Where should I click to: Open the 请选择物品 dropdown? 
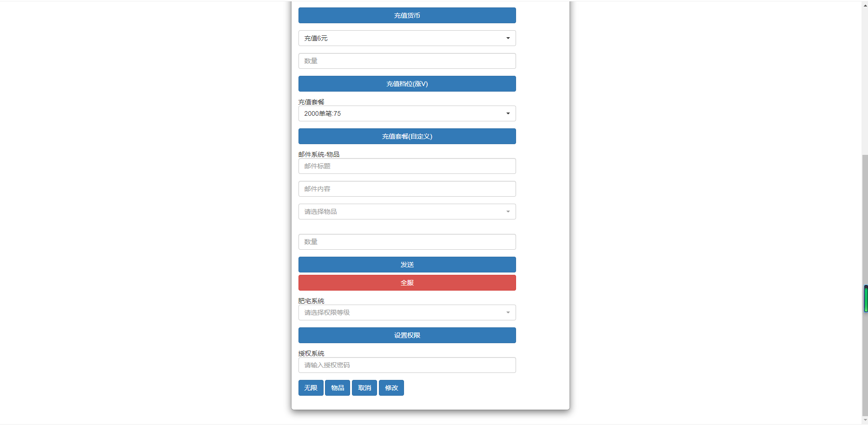[407, 212]
